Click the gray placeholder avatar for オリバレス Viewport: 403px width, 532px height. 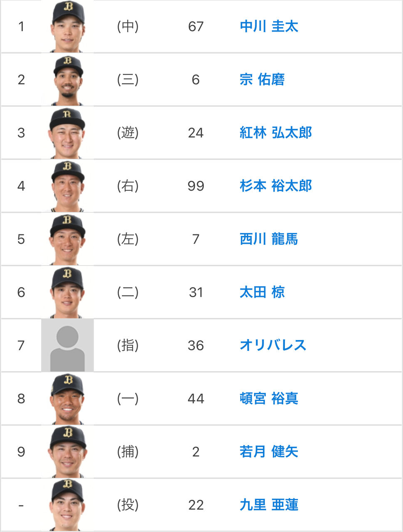(67, 345)
